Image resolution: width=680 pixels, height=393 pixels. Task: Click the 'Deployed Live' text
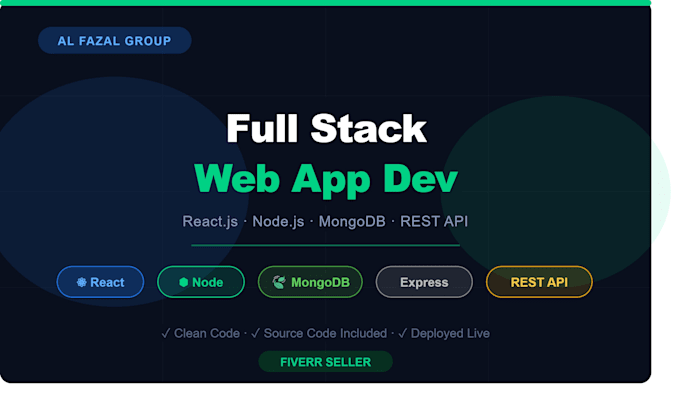450,333
